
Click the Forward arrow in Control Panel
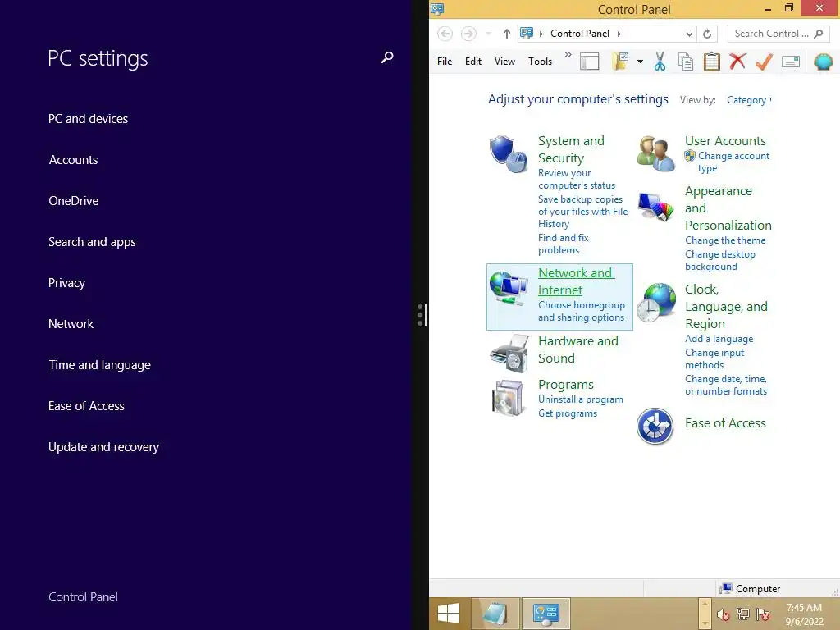[x=468, y=34]
